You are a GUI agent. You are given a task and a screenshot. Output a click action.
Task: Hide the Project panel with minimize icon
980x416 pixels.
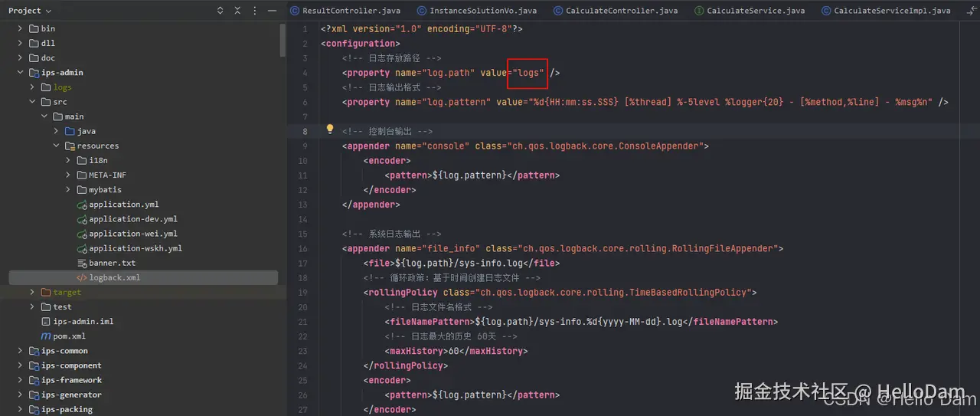pyautogui.click(x=273, y=11)
